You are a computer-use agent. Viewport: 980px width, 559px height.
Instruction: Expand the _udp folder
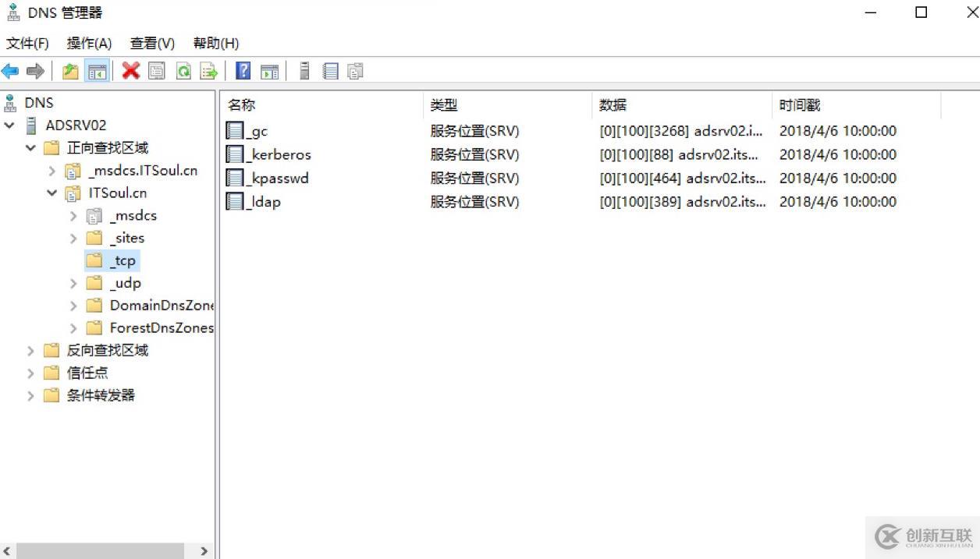pyautogui.click(x=73, y=283)
